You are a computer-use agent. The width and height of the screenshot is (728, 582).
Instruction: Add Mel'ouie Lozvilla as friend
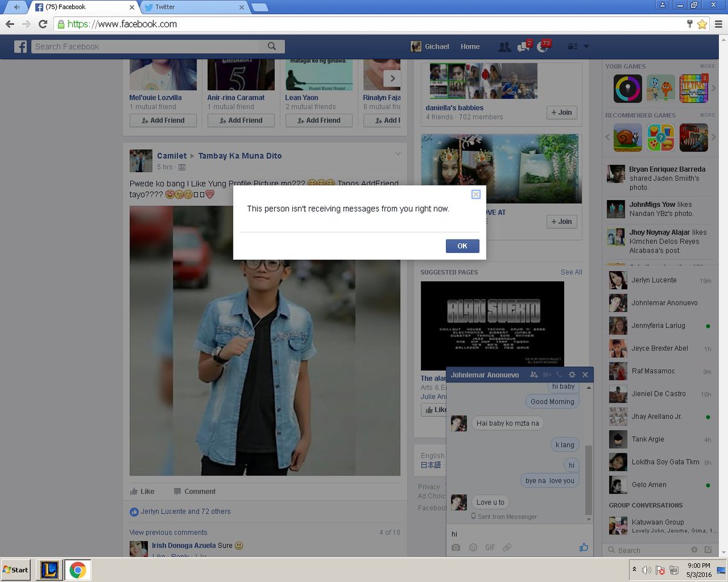pyautogui.click(x=163, y=120)
